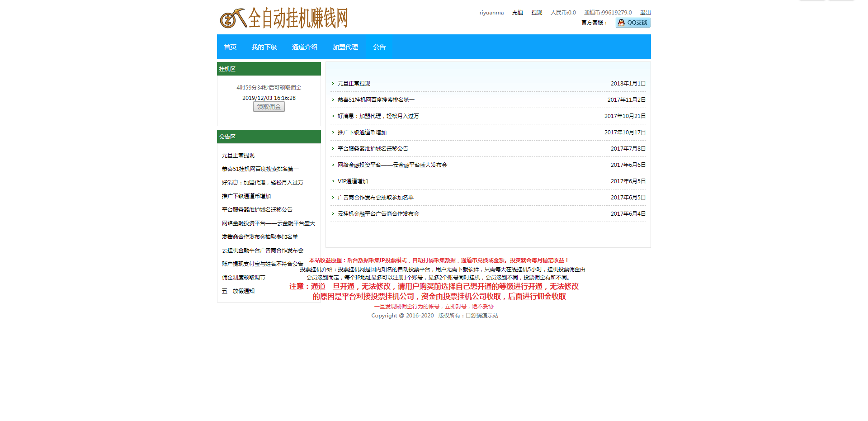The width and height of the screenshot is (868, 421).
Task: Open sidebar notice 佣金制度领取调节
Action: [x=243, y=278]
